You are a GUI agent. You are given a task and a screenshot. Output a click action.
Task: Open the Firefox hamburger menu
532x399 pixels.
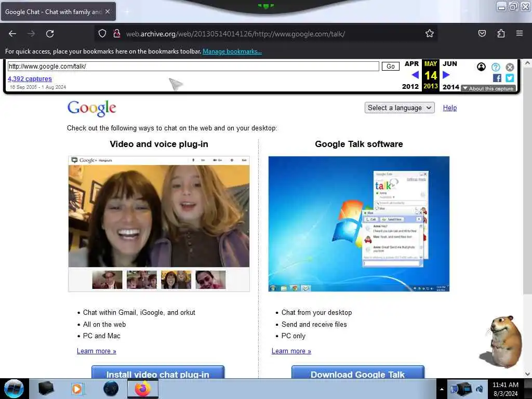(x=520, y=34)
